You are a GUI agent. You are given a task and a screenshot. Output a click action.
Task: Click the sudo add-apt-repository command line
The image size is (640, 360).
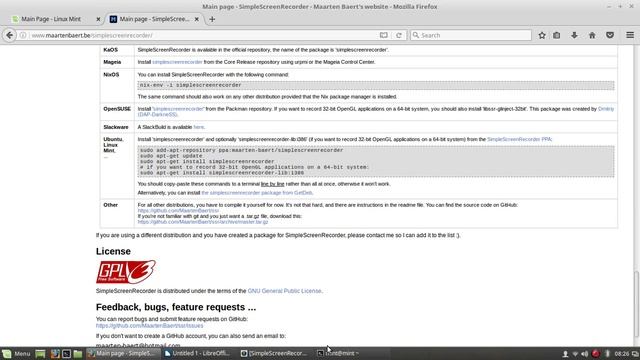point(241,150)
